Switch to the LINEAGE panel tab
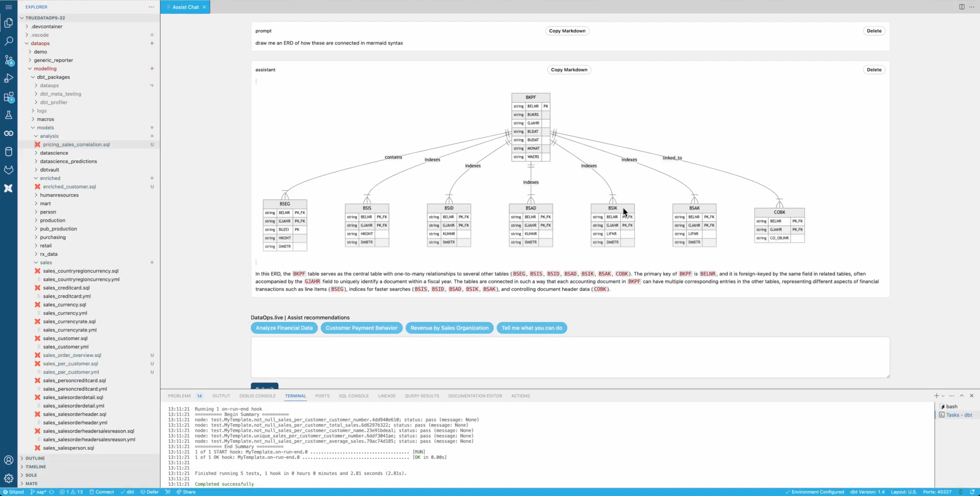 click(x=386, y=395)
